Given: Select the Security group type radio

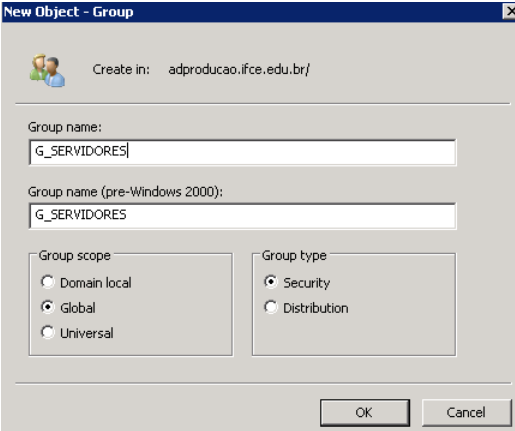Looking at the screenshot, I should [271, 282].
